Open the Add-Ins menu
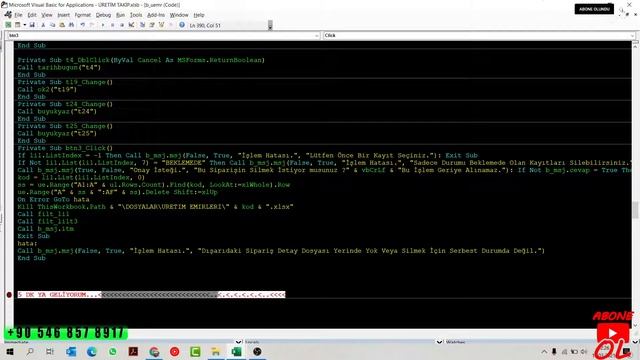 156,15
